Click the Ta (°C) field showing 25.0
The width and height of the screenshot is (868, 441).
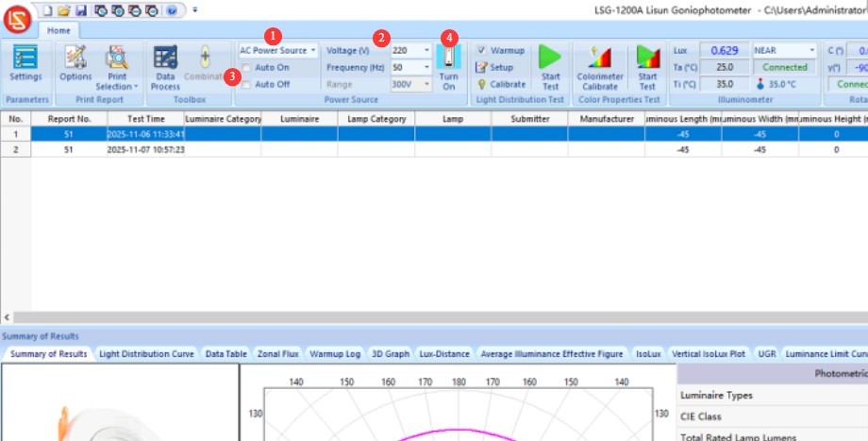click(x=724, y=67)
